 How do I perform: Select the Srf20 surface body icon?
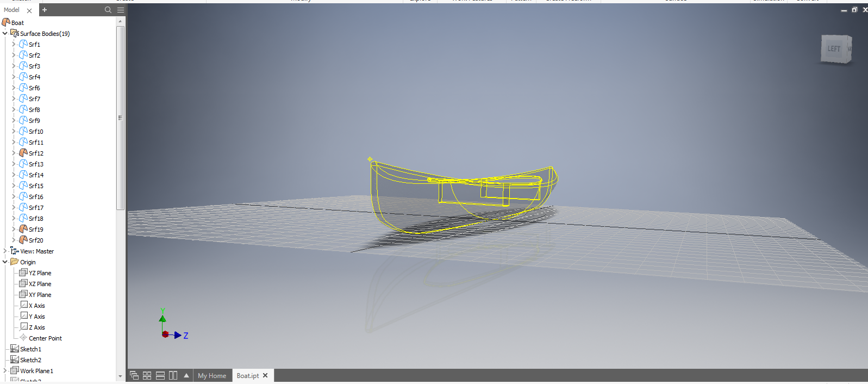[x=23, y=240]
